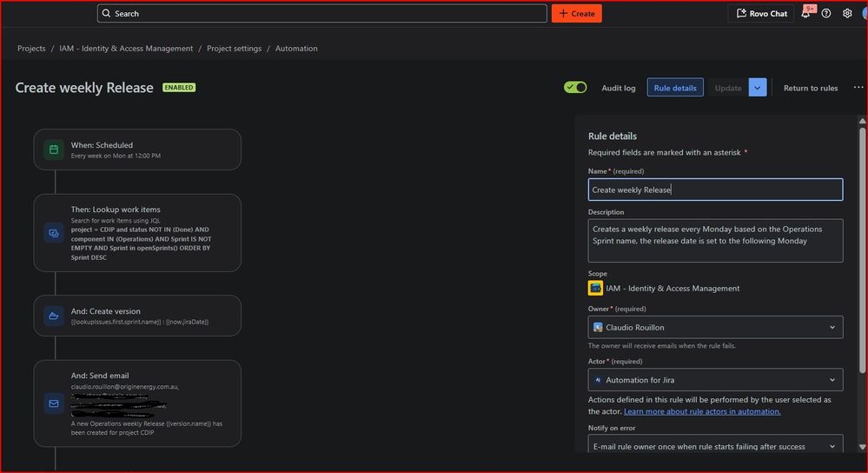Click the Automation for Jira actor icon
The height and width of the screenshot is (473, 868).
[x=598, y=380]
